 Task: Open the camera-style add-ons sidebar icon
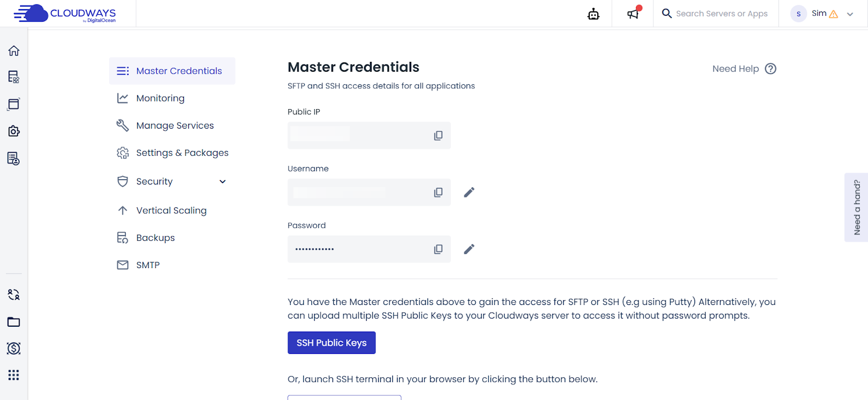tap(14, 131)
